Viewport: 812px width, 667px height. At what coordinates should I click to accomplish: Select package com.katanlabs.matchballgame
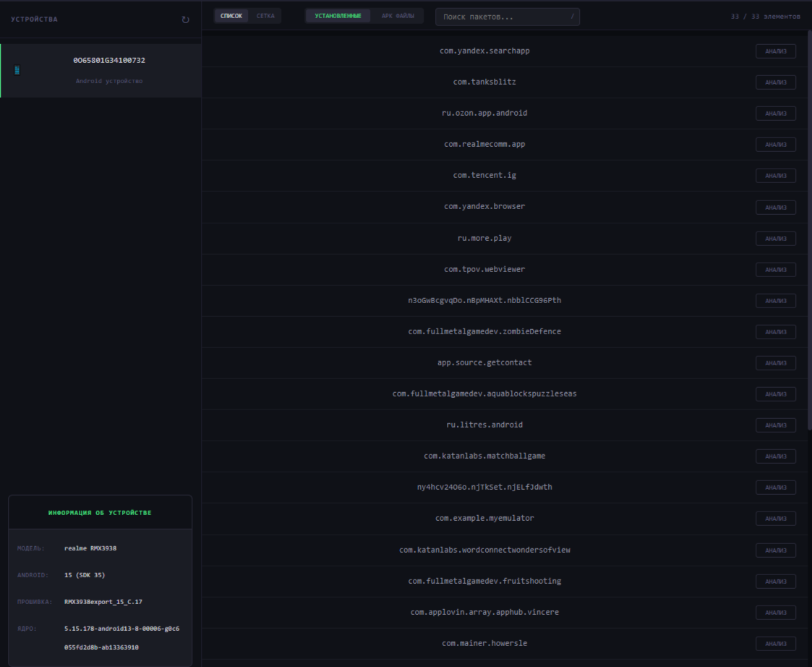click(484, 456)
